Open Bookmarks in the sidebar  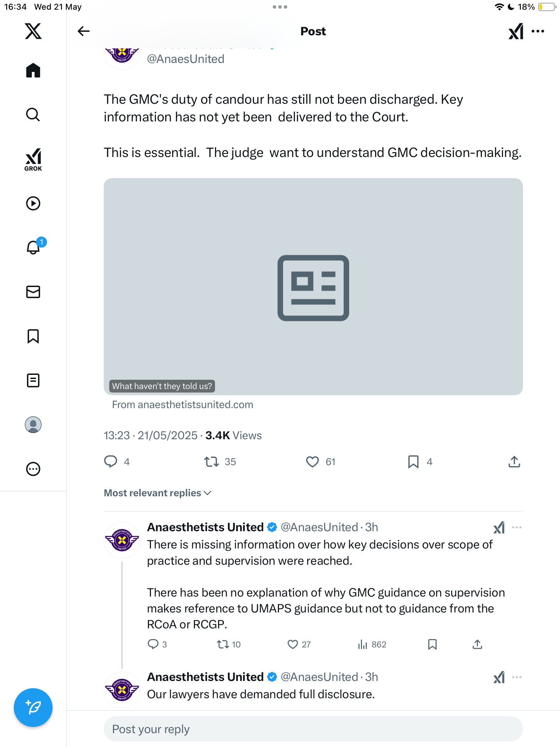point(33,336)
